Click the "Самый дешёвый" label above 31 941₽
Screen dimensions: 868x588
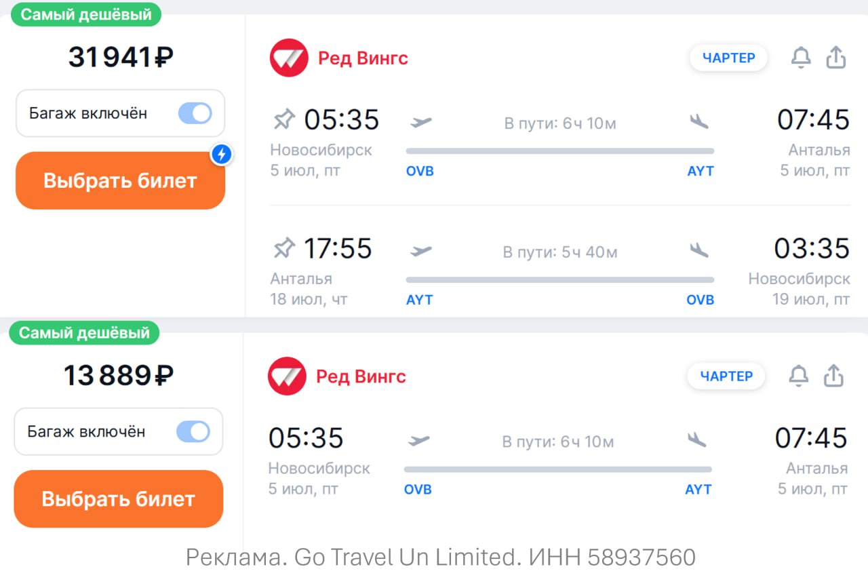click(86, 15)
